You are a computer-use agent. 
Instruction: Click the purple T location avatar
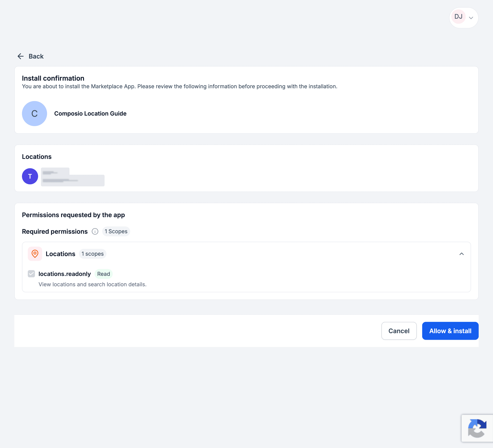30,176
